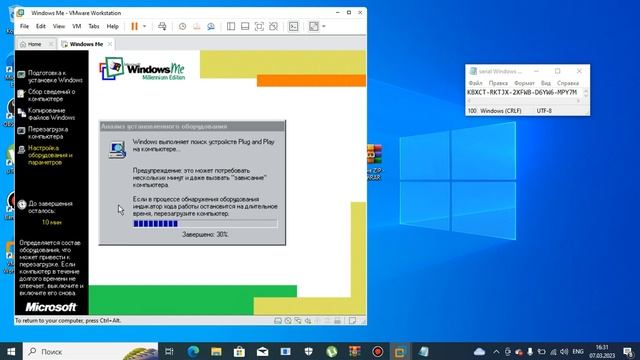Enter VMware full screen mode

259,27
